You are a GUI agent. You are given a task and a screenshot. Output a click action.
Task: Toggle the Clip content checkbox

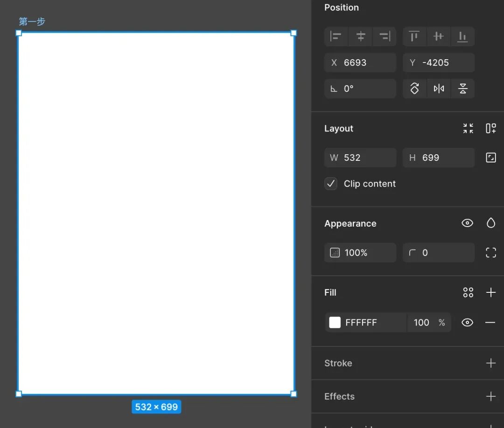tap(331, 184)
